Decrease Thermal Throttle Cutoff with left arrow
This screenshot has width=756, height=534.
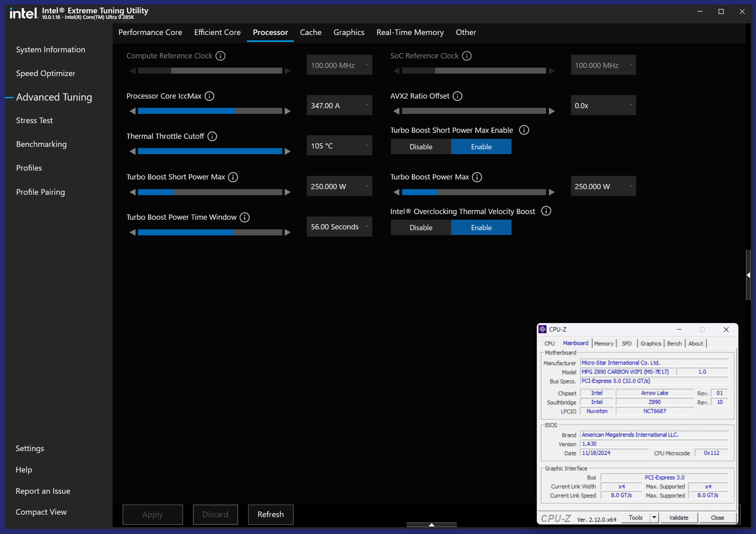point(133,151)
